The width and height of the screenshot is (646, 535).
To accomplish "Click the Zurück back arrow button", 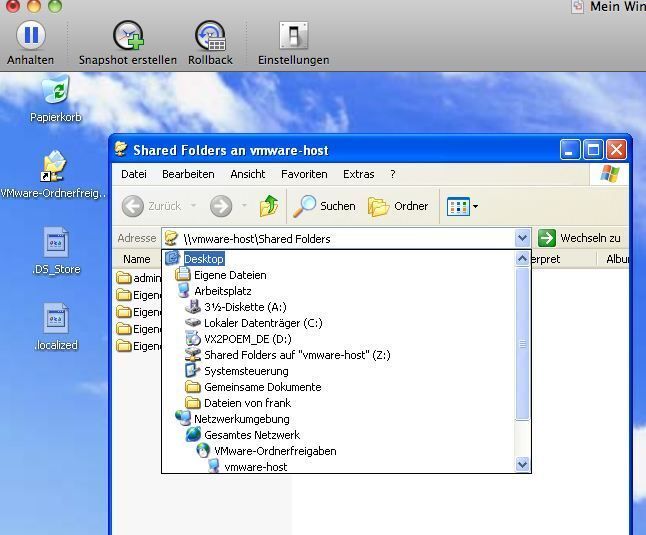I will pyautogui.click(x=133, y=206).
